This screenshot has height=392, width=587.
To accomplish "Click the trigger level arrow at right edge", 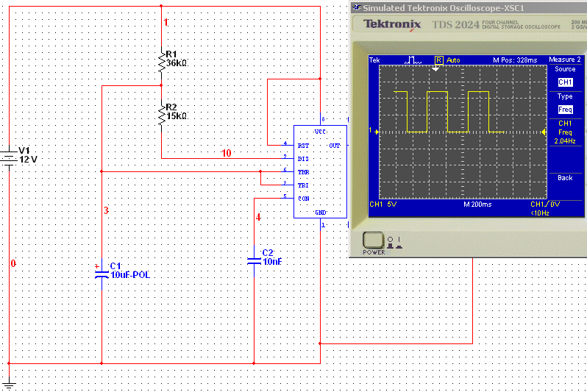I will pyautogui.click(x=544, y=132).
